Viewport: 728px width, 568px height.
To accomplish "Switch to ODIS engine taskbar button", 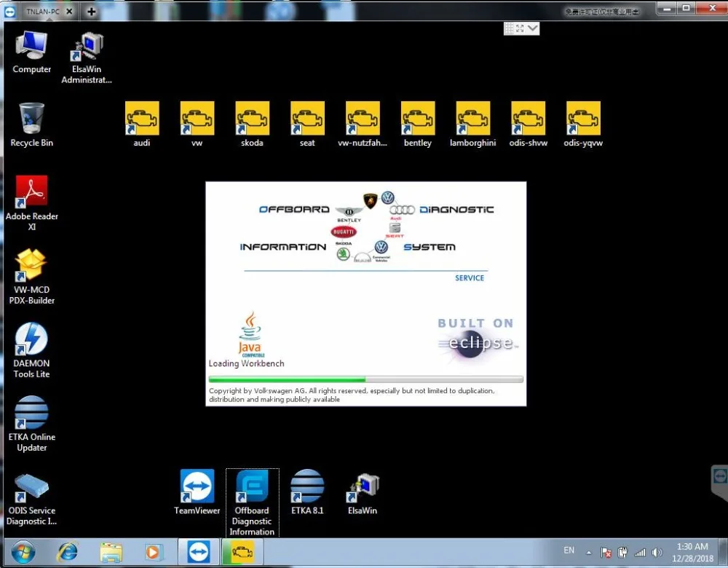I will (x=242, y=552).
